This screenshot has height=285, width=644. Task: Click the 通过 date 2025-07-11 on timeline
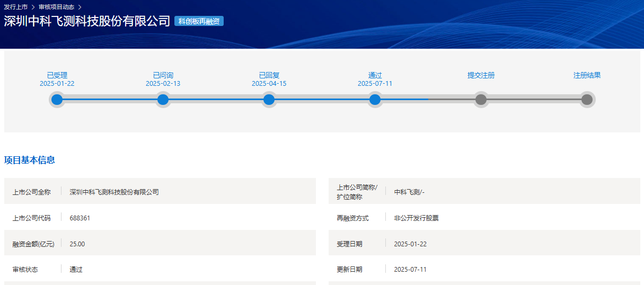point(375,84)
